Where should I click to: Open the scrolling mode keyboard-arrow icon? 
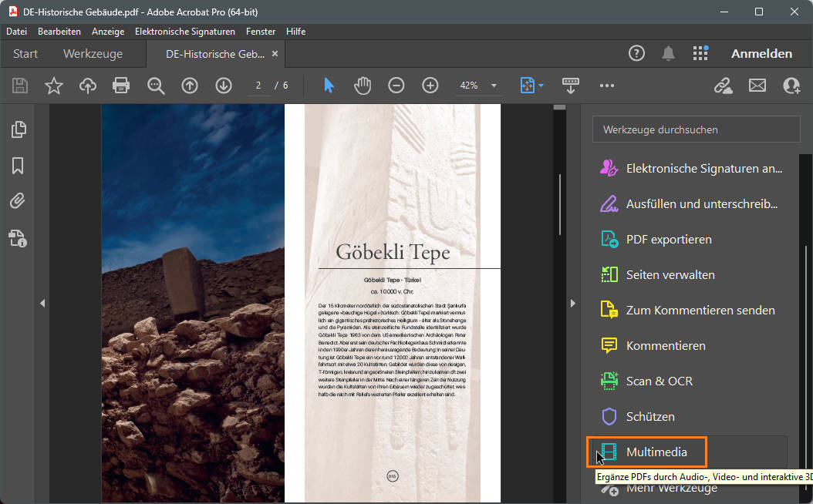point(570,86)
